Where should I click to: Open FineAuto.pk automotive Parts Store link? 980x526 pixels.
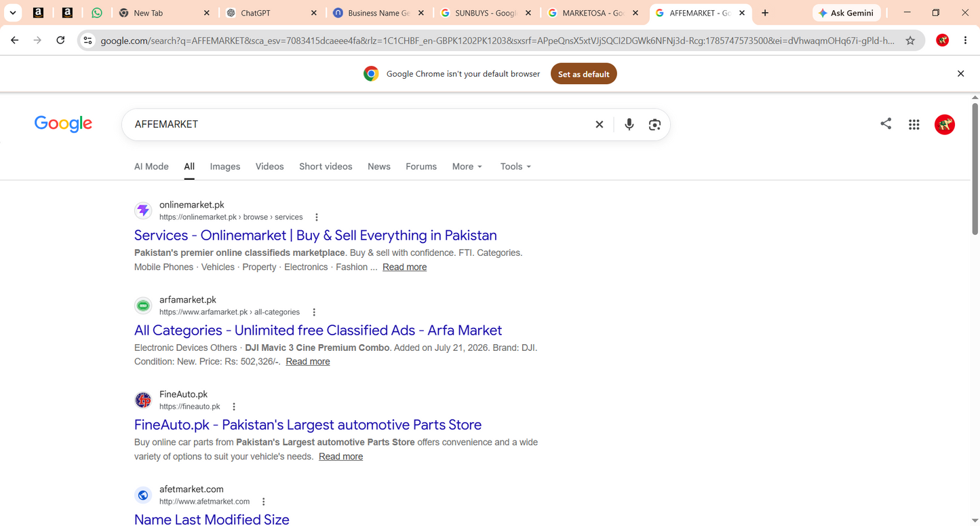pos(308,425)
